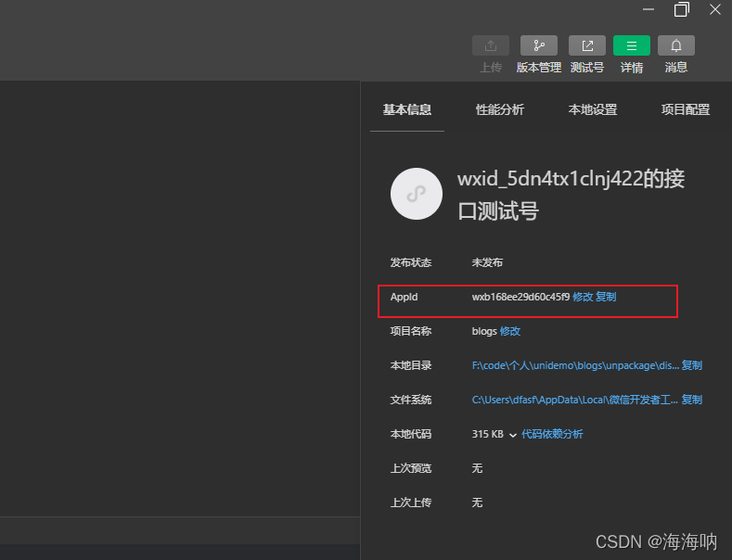The height and width of the screenshot is (560, 732).
Task: Click the 未发布 status text
Action: (487, 262)
